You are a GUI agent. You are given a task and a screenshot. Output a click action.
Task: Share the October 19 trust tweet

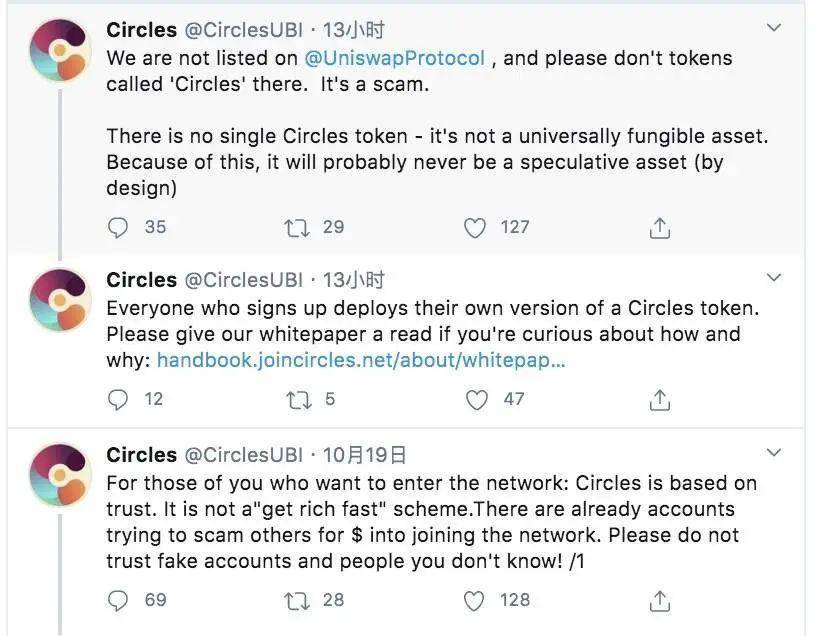pos(659,600)
